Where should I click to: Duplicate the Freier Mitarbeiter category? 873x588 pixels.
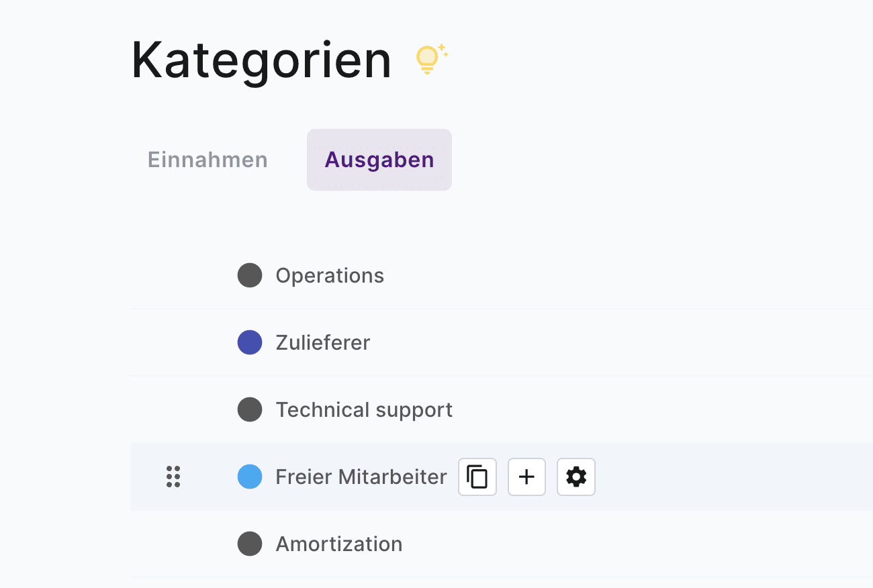click(477, 477)
